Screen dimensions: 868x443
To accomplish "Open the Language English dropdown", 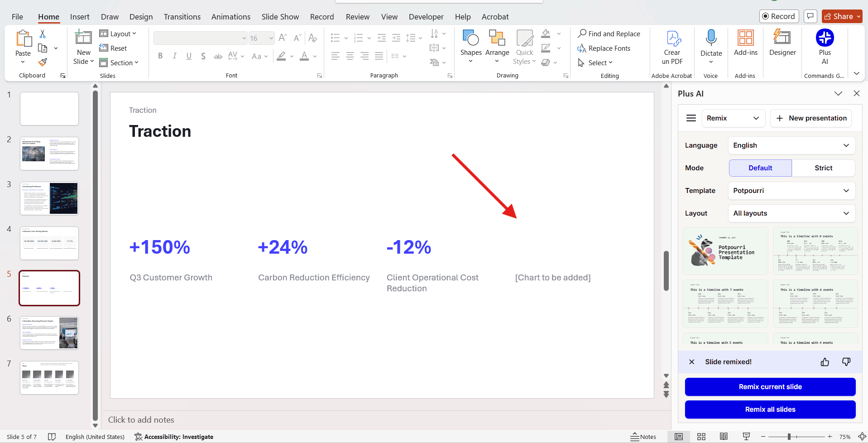I will 791,145.
